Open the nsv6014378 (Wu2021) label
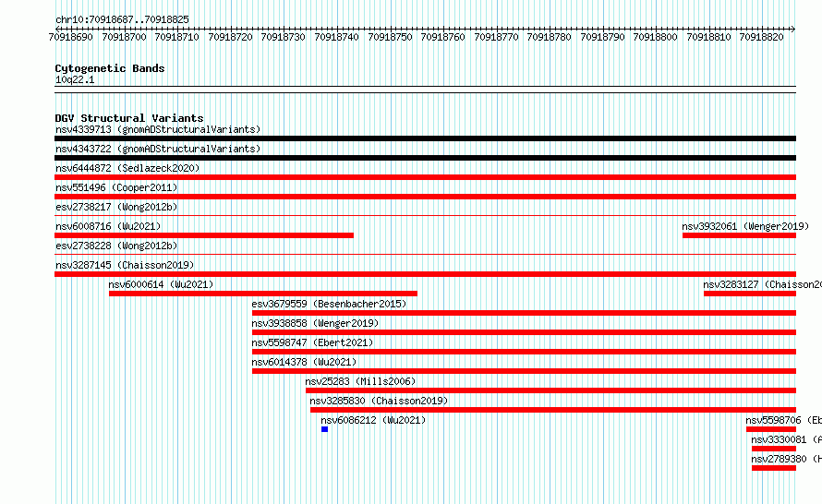The height and width of the screenshot is (504, 822). coord(304,362)
